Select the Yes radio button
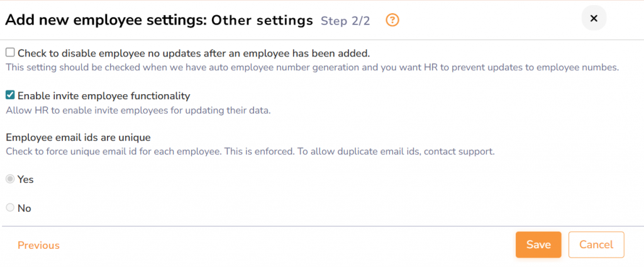This screenshot has height=267, width=644. point(10,179)
